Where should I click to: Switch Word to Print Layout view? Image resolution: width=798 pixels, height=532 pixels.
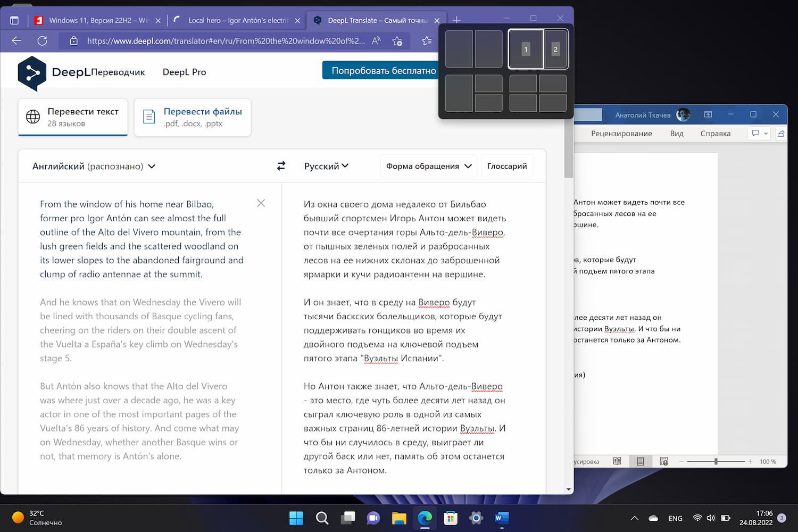[641, 461]
